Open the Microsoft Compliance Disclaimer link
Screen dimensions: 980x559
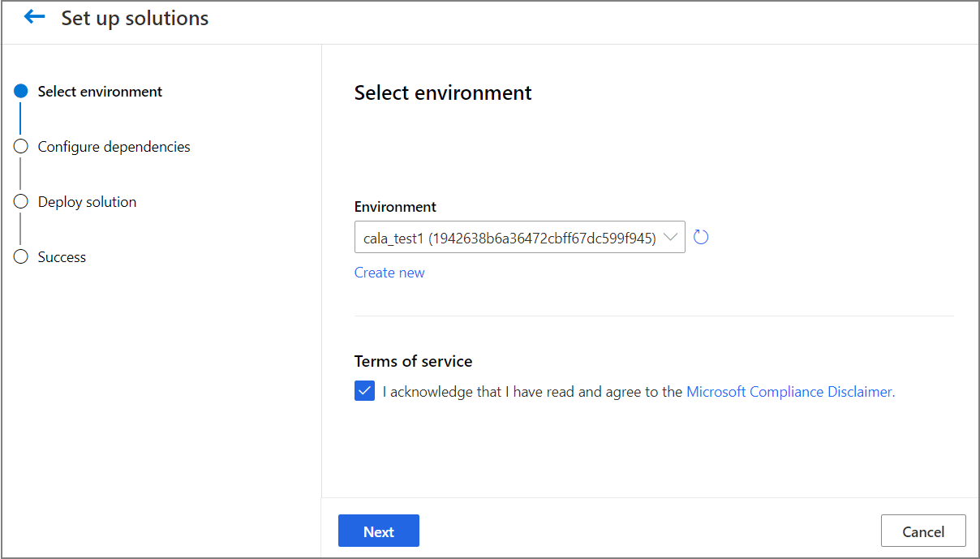789,392
